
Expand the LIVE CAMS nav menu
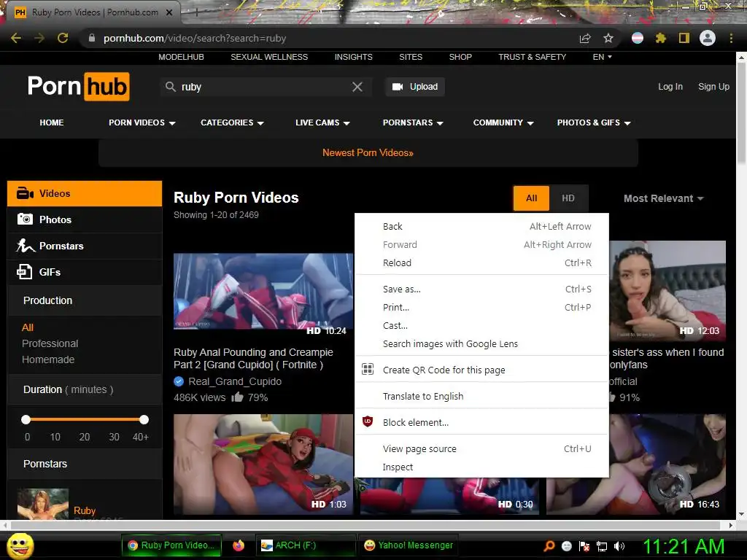322,122
